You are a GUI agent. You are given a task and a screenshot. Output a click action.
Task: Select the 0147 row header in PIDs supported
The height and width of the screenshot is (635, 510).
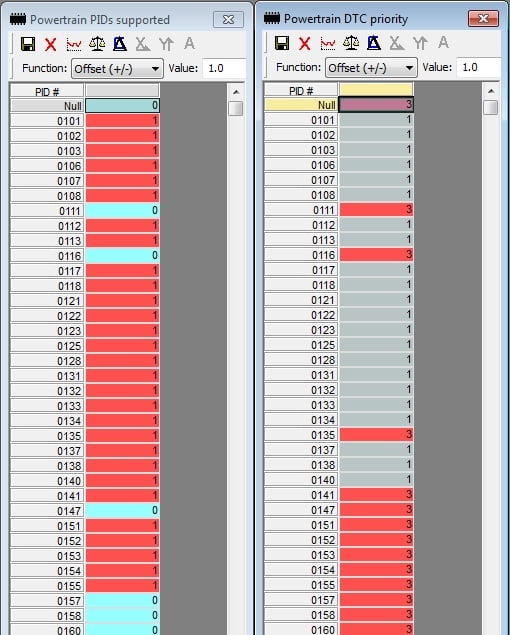coord(47,511)
